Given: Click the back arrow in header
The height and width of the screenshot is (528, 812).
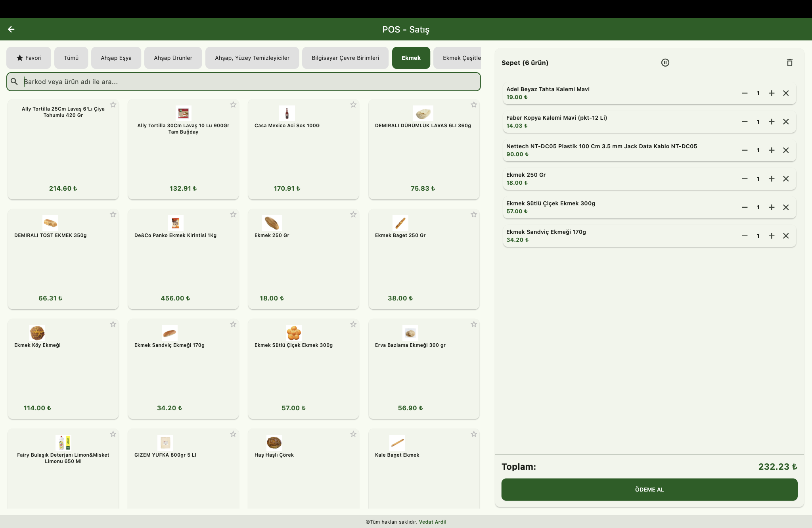Looking at the screenshot, I should [11, 29].
